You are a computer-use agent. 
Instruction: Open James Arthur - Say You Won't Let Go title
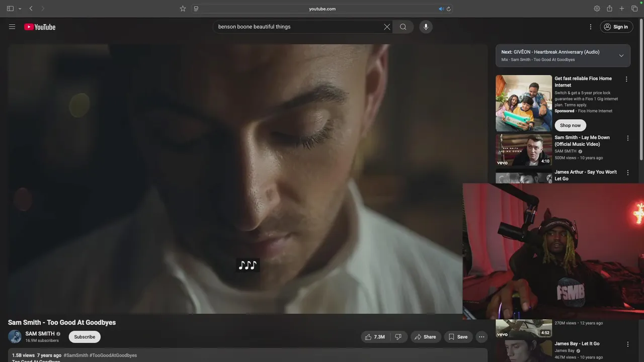click(x=586, y=175)
